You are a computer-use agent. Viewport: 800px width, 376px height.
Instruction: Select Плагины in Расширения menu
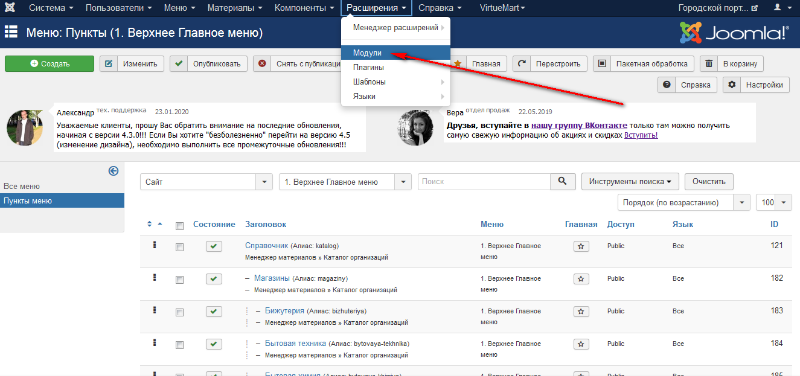coord(395,67)
